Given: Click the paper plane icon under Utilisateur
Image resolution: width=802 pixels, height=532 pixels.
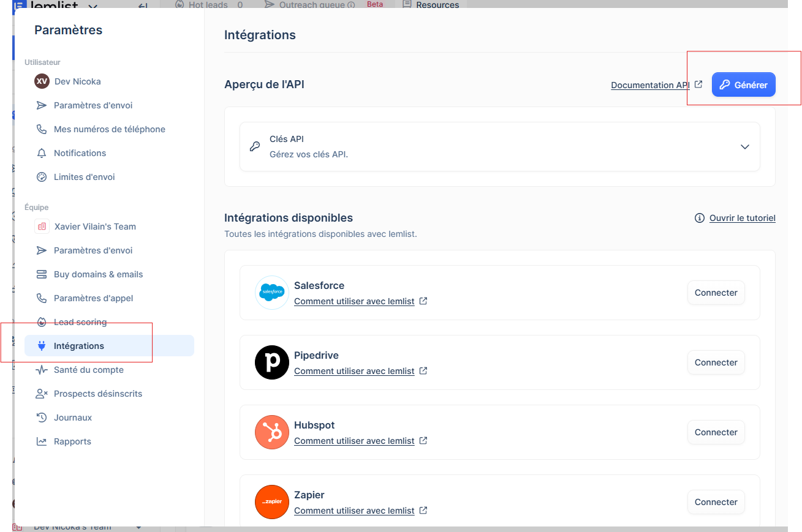Looking at the screenshot, I should pos(42,105).
